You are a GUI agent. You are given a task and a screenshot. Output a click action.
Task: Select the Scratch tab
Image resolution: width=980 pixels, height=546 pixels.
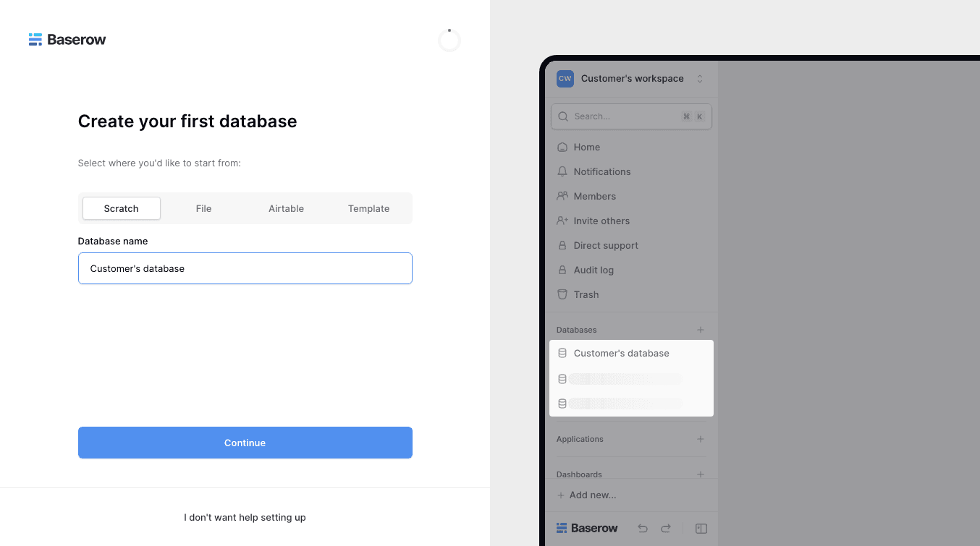click(x=122, y=208)
